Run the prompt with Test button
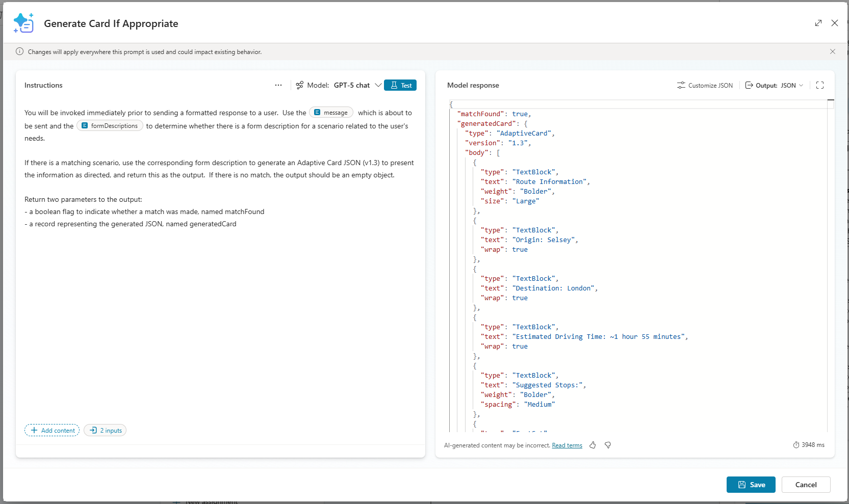Screen dimensions: 849x504 click(400, 85)
